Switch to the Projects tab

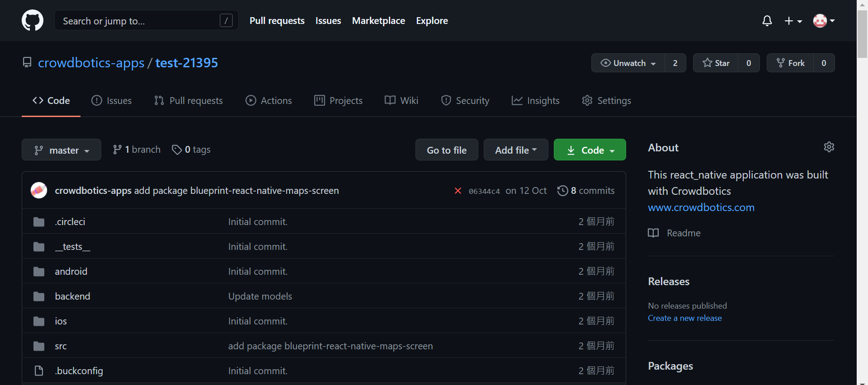(x=338, y=100)
